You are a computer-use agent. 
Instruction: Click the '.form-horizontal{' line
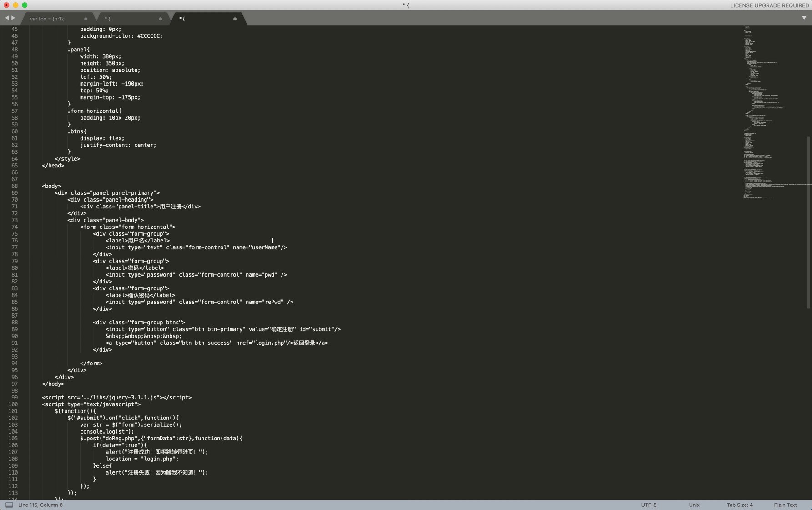[x=94, y=111]
